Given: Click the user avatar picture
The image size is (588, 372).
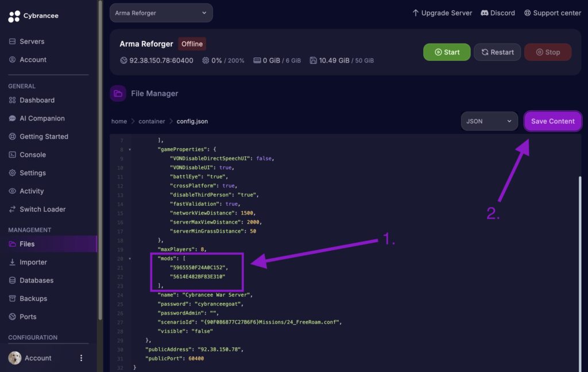Looking at the screenshot, I should [15, 358].
